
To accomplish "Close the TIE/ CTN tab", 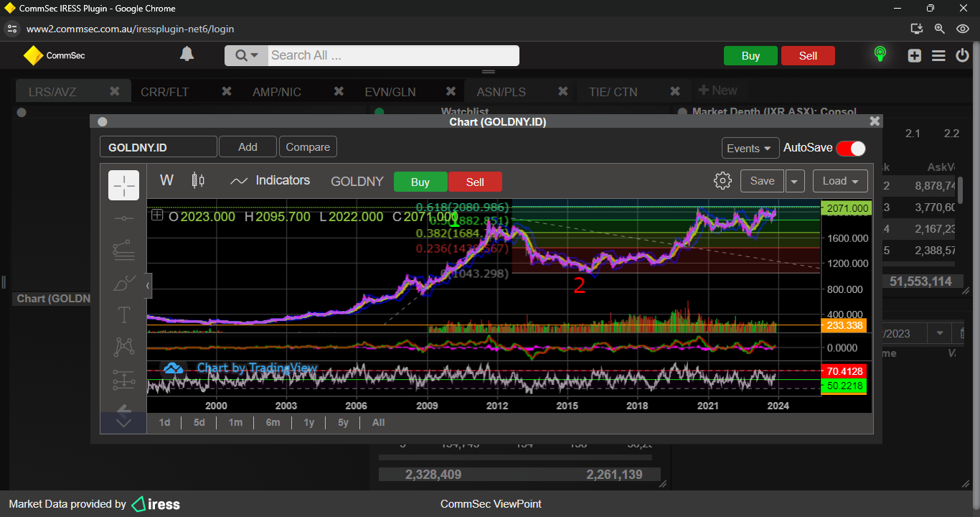I will [x=674, y=91].
